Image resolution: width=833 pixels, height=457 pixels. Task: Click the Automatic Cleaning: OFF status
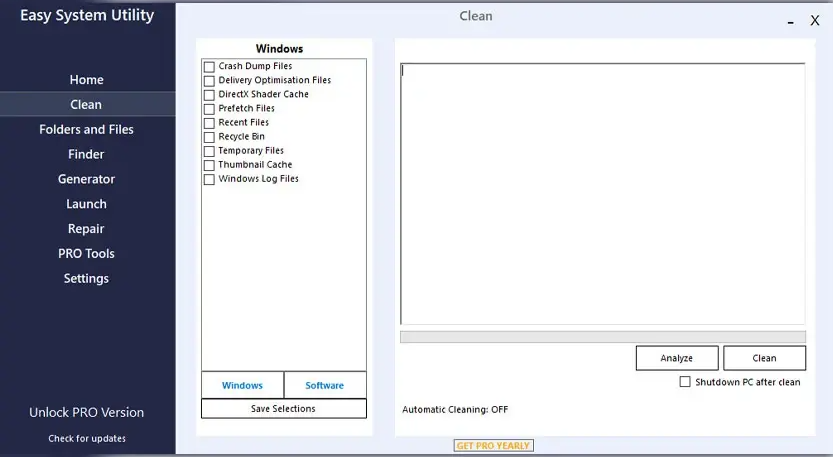[x=455, y=410]
